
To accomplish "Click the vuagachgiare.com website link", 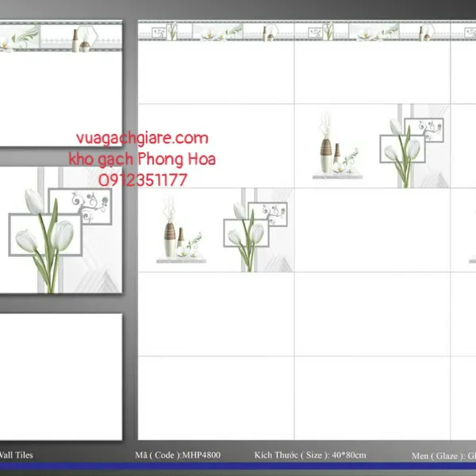I will click(x=142, y=138).
